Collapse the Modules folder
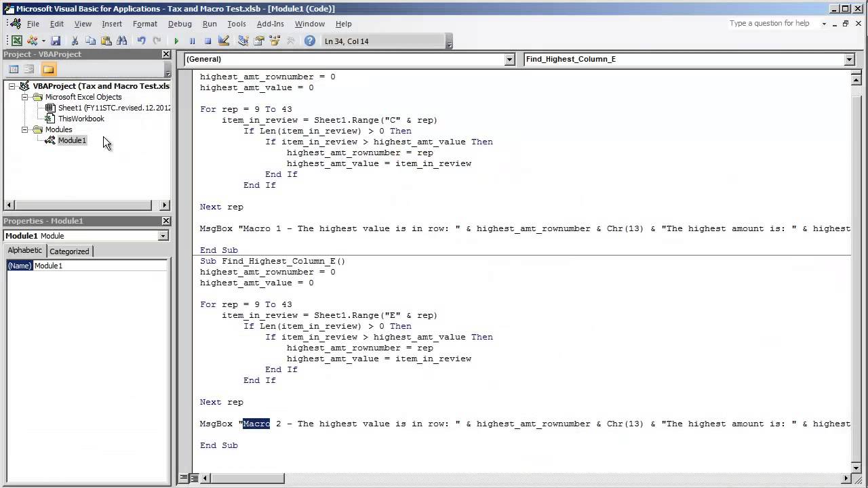 pyautogui.click(x=25, y=129)
